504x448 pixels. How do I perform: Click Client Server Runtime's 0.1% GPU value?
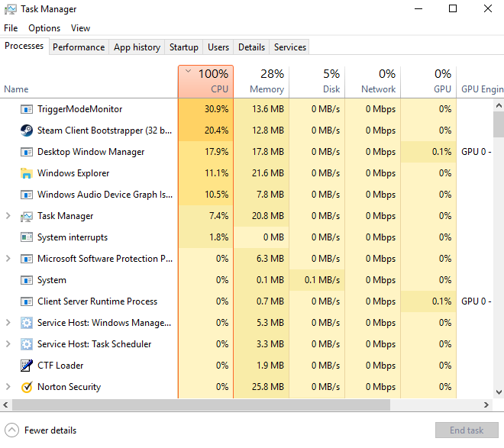pos(441,301)
